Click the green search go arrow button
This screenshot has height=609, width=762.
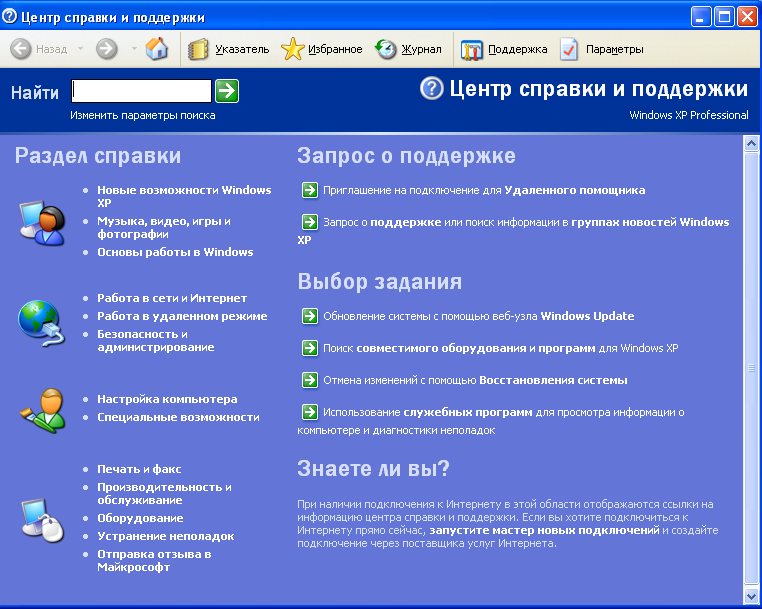pyautogui.click(x=227, y=91)
